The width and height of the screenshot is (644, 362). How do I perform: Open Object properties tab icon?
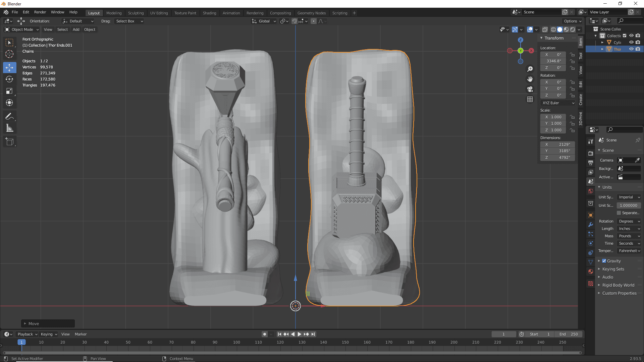pos(591,215)
